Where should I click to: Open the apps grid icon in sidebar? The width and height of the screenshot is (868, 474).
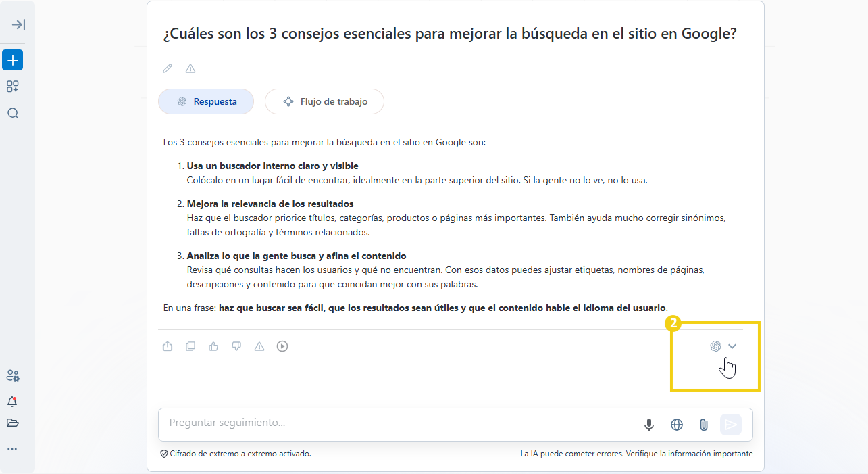tap(12, 87)
